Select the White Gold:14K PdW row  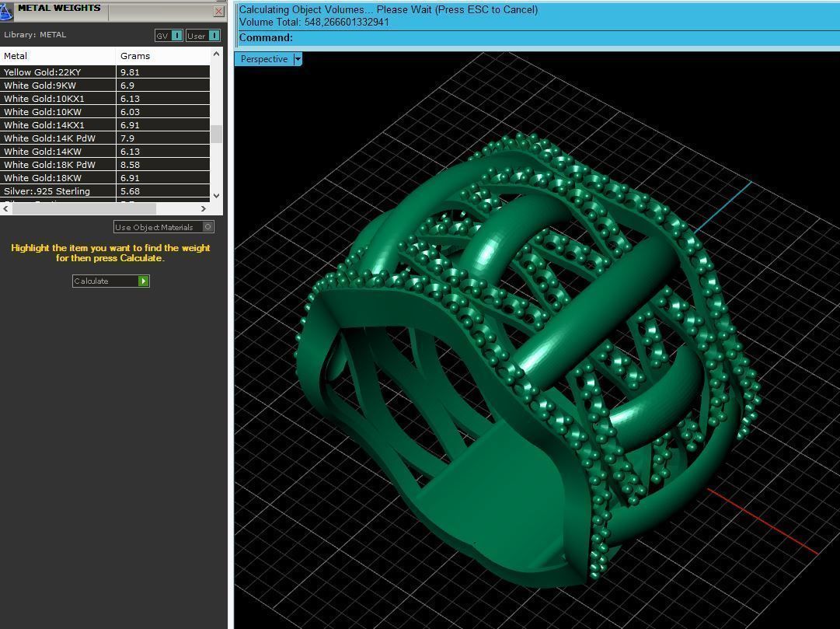(105, 138)
